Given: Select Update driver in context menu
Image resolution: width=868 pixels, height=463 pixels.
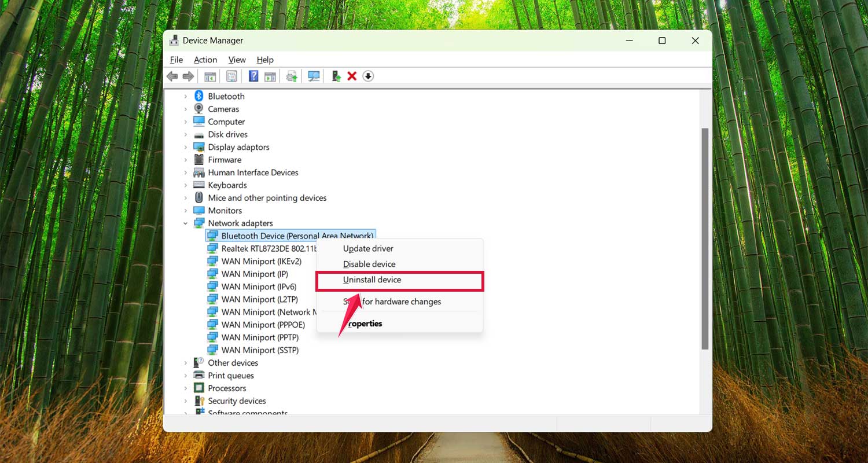Looking at the screenshot, I should [368, 248].
